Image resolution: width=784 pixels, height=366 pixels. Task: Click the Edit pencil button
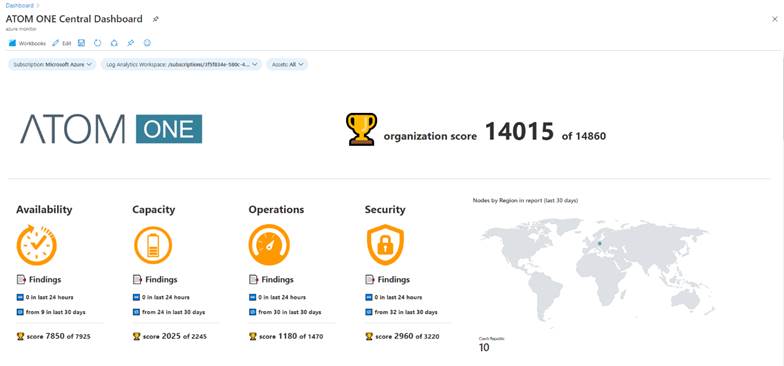(62, 44)
